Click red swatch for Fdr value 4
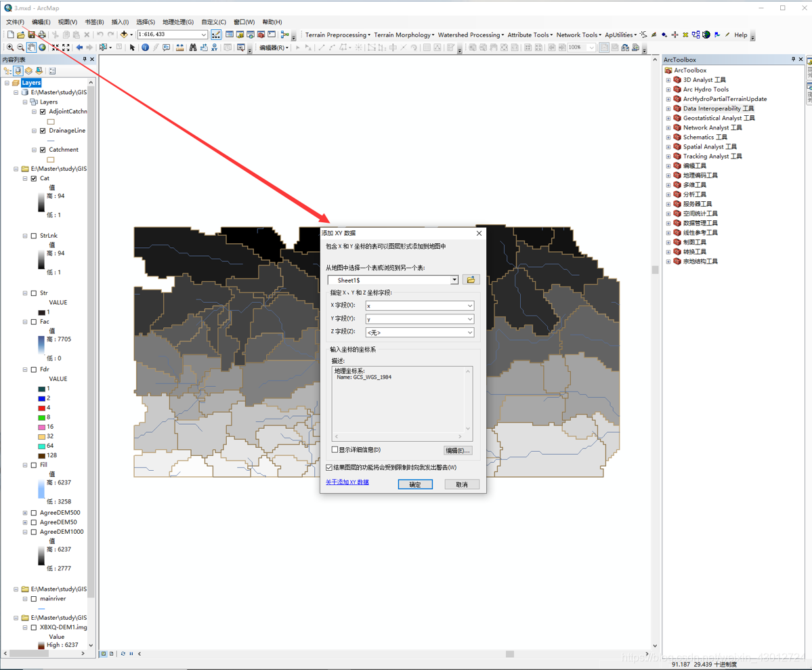 click(41, 408)
